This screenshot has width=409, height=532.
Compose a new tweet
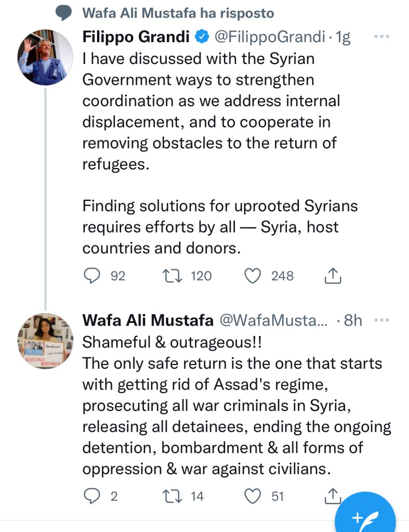pyautogui.click(x=365, y=516)
